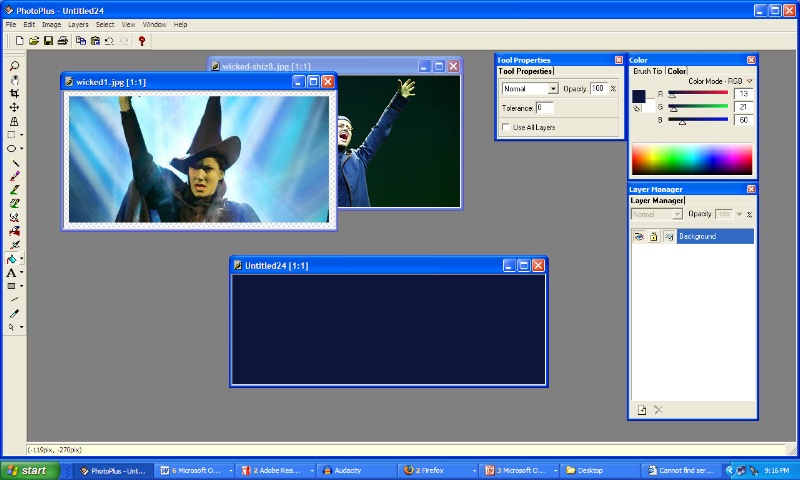Select the Clone tool
Screen dimensions: 800x480
coord(14,217)
